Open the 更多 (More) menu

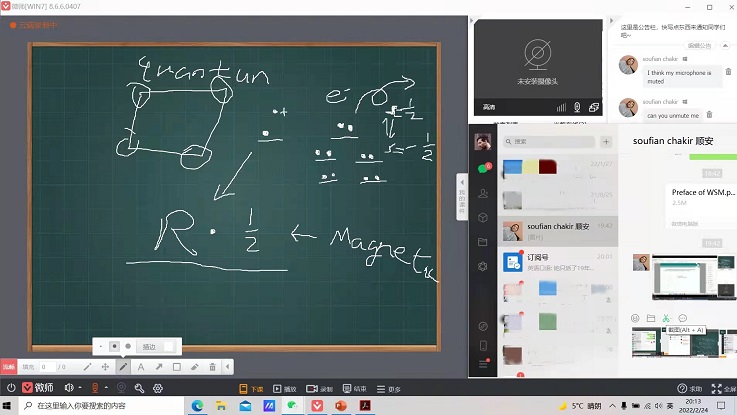pyautogui.click(x=389, y=389)
